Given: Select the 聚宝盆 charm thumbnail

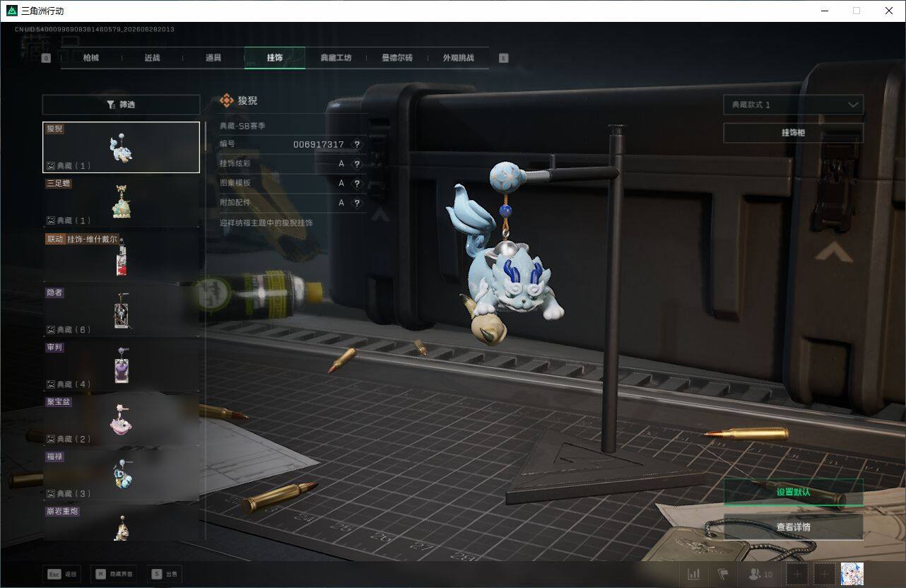Looking at the screenshot, I should [121, 420].
